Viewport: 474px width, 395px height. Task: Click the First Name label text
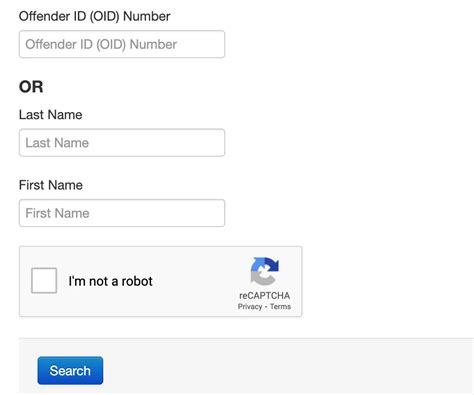pos(51,185)
